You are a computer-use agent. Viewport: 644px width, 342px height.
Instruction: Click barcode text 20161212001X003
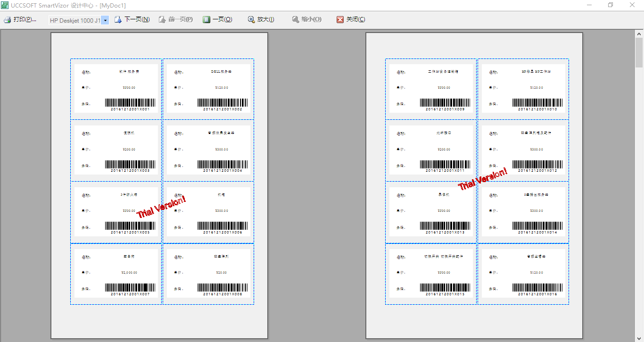pos(130,171)
